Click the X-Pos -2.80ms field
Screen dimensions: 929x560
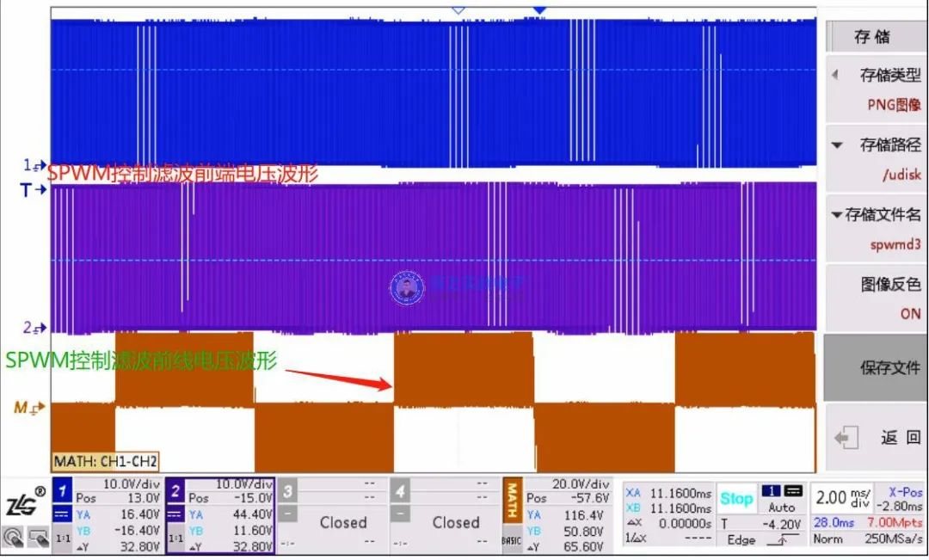tap(900, 499)
